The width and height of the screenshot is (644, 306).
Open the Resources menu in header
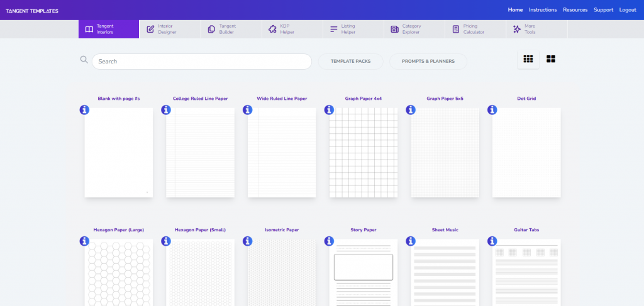[x=575, y=10]
